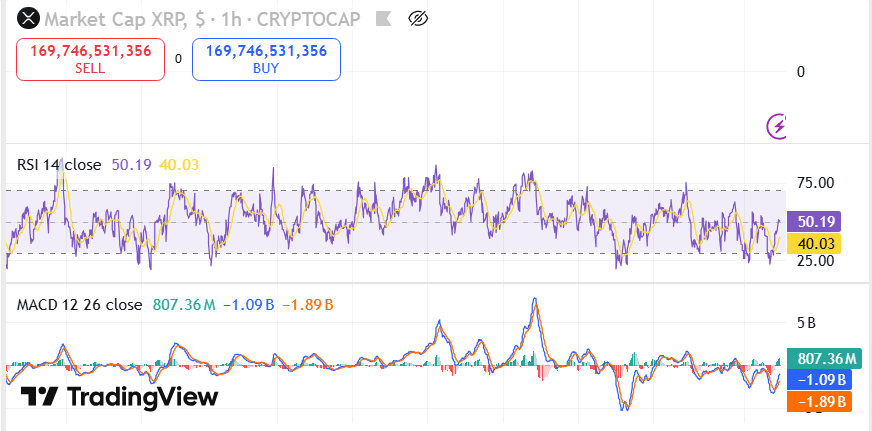This screenshot has height=431, width=872.
Task: Click the 25.00 RSI scale value
Action: coord(816,260)
